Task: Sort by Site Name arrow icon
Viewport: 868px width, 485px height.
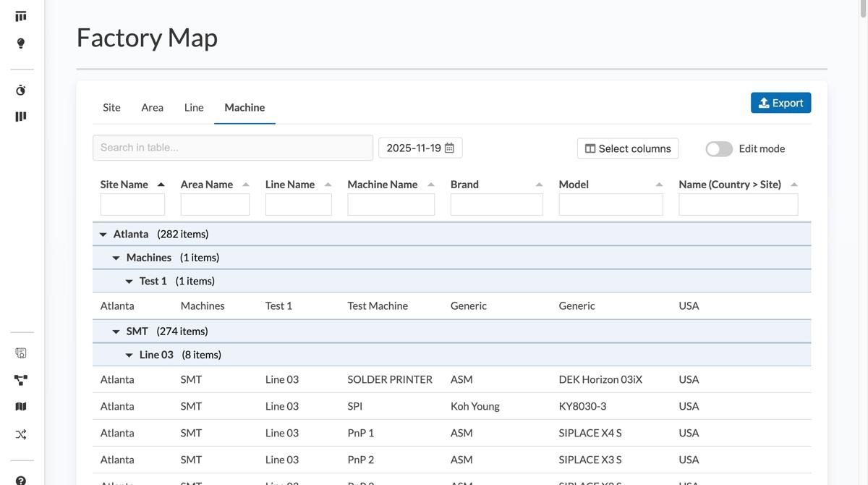Action: pyautogui.click(x=161, y=185)
